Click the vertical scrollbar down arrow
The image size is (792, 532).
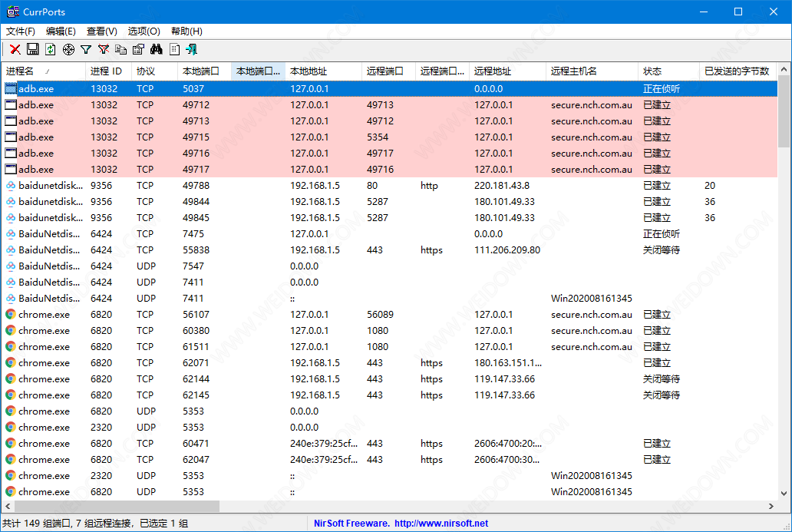pos(784,494)
